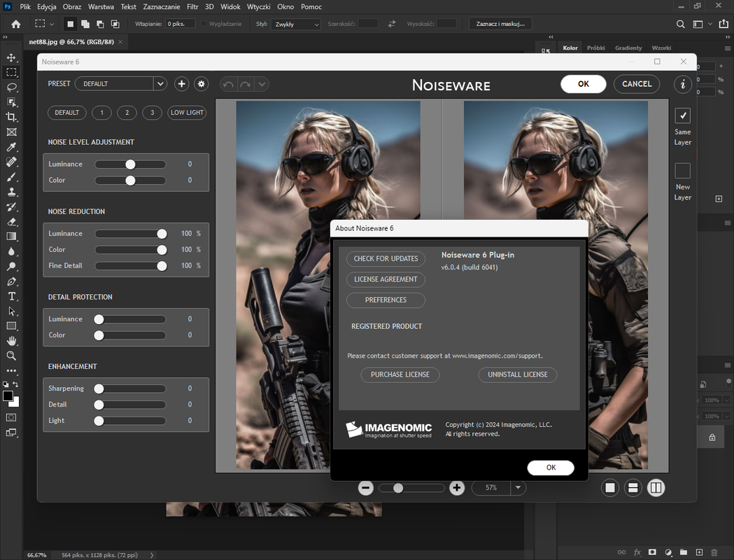Select the Zoom tool in left toolbar

[x=11, y=356]
